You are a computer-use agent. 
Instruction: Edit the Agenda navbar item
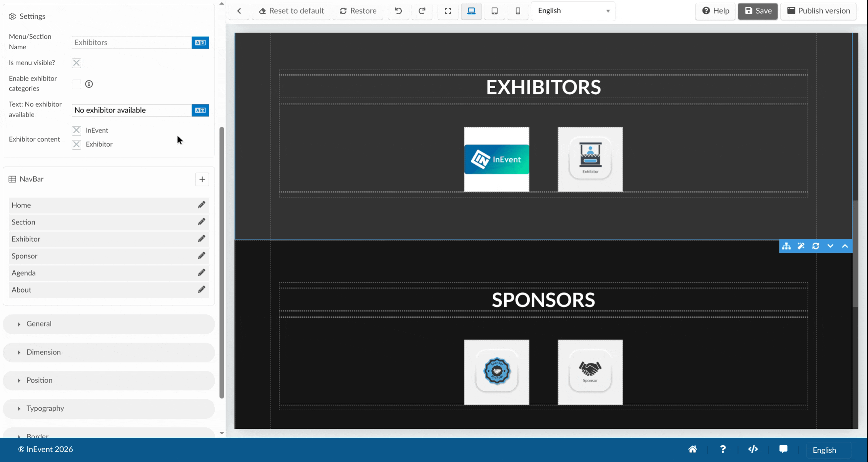point(201,273)
